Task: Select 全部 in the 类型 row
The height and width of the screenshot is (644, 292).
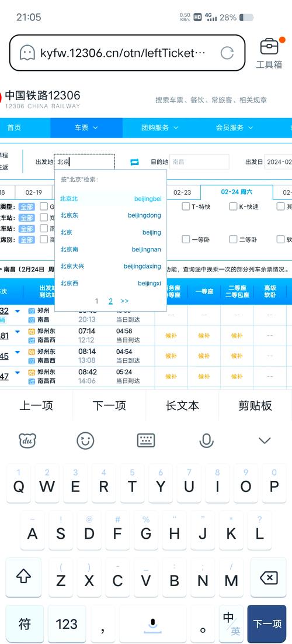Action: pos(27,206)
